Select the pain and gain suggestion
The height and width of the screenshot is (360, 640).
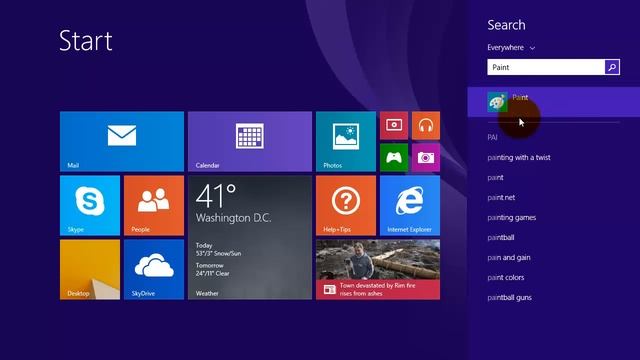click(509, 258)
